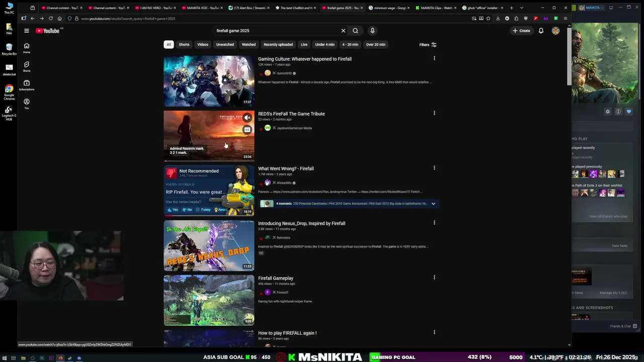Screen dimensions: 644x362
Task: Open a new browser tab
Action: 511,8
